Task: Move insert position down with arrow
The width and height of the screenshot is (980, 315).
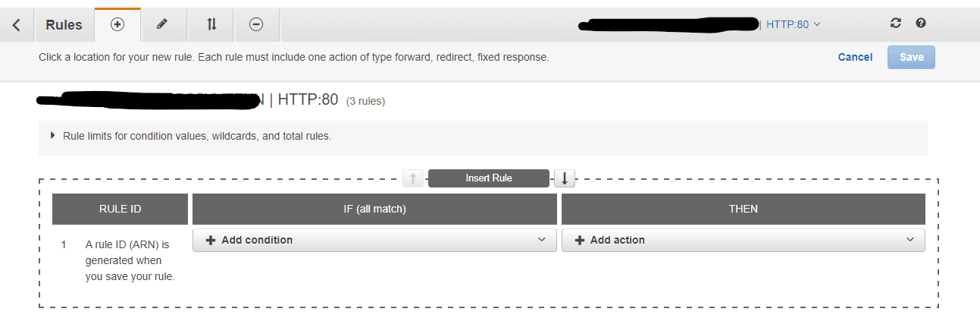Action: click(565, 179)
